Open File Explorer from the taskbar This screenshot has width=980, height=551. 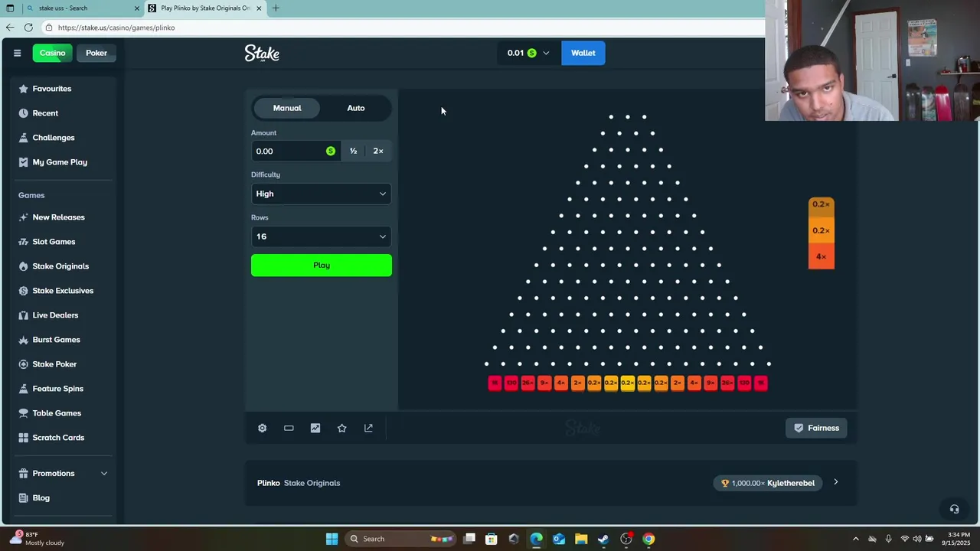(x=581, y=539)
